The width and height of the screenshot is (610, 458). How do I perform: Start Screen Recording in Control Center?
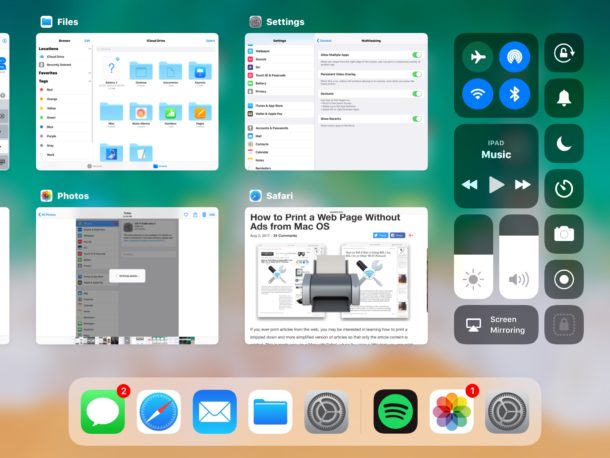pos(564,279)
